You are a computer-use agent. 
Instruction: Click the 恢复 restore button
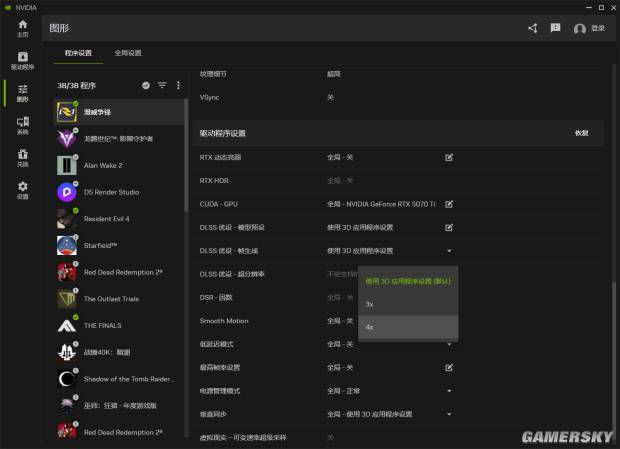pyautogui.click(x=581, y=133)
